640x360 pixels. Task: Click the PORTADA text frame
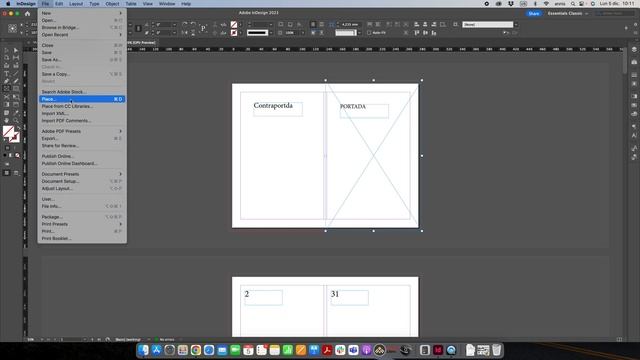tap(364, 111)
